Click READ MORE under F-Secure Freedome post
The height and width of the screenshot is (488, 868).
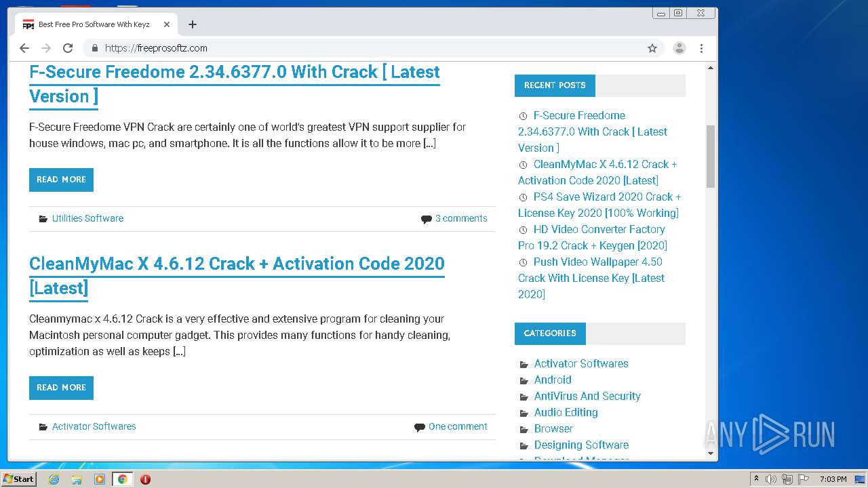[61, 180]
